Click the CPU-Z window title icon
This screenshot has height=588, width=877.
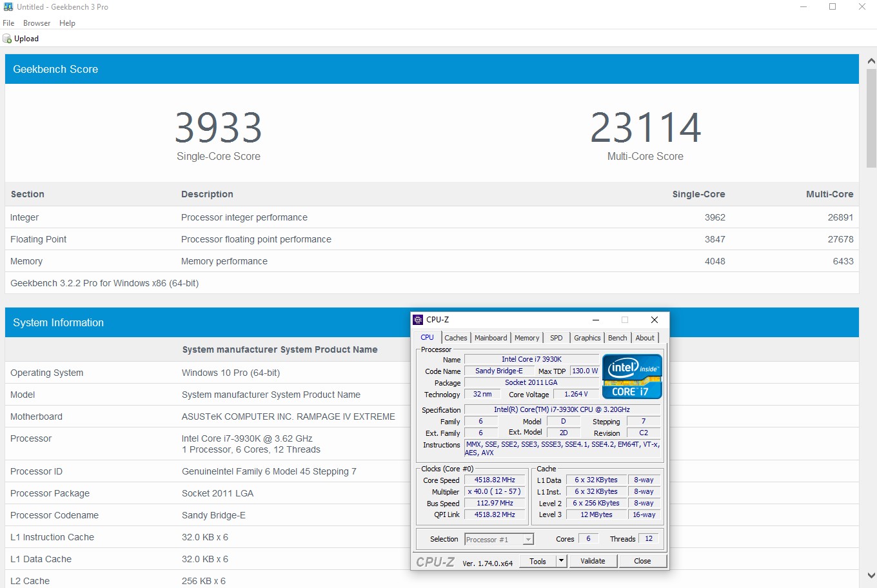click(418, 320)
